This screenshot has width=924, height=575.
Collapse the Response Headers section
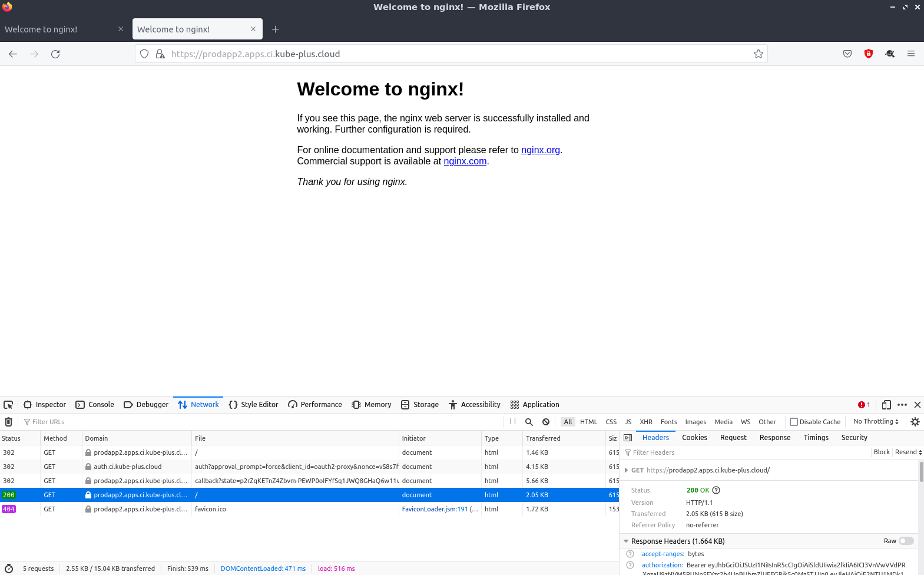626,541
